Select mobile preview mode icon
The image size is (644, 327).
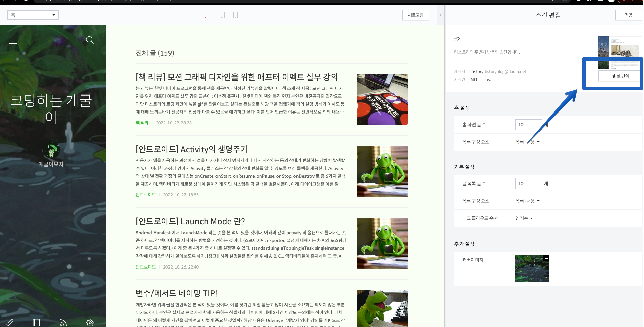coord(235,15)
